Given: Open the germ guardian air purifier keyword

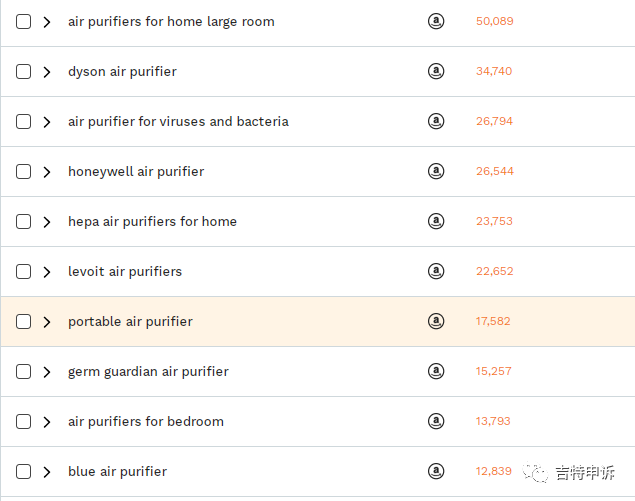Looking at the screenshot, I should (148, 372).
